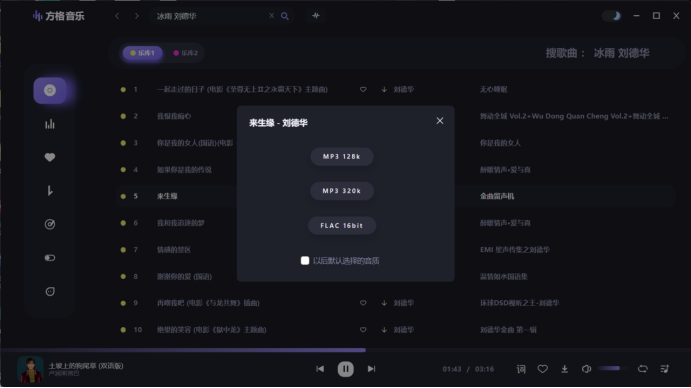Image resolution: width=691 pixels, height=388 pixels.
Task: Select MP3 320k quality
Action: click(342, 191)
